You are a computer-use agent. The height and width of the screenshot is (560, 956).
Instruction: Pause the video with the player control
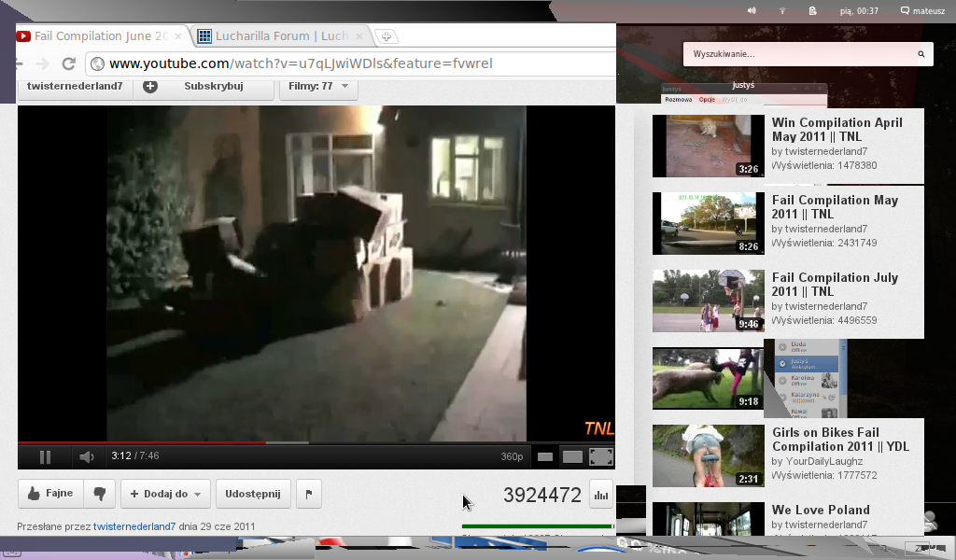45,457
